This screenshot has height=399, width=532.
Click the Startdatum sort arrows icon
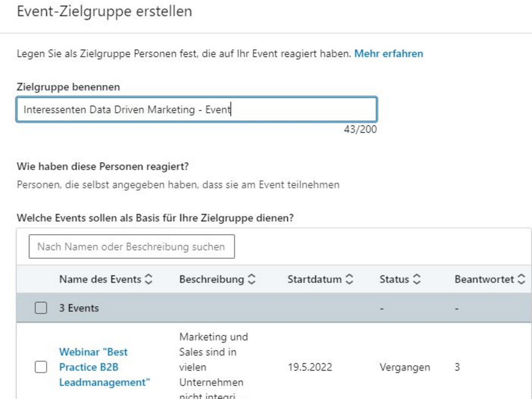tap(349, 279)
